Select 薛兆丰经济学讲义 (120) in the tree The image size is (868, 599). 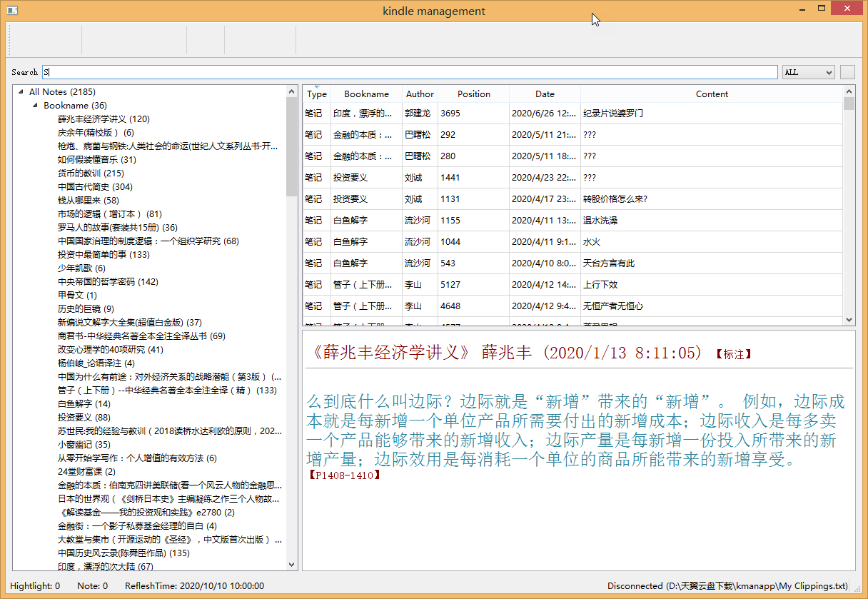[x=104, y=119]
